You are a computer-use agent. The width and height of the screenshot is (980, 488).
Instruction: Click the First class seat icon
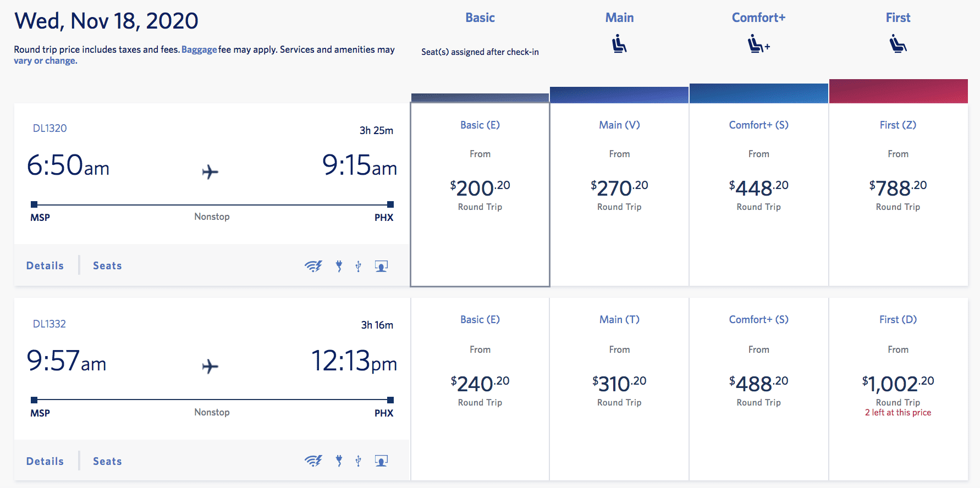tap(898, 44)
